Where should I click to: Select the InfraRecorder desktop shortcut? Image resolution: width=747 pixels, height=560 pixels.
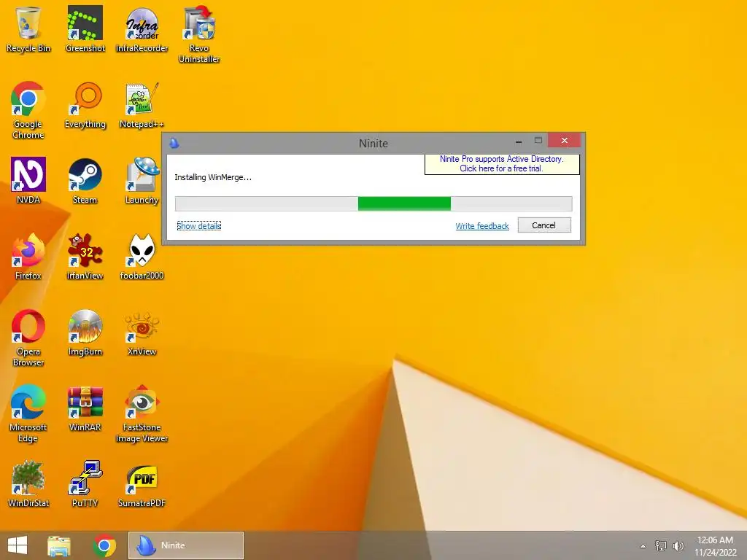point(142,29)
